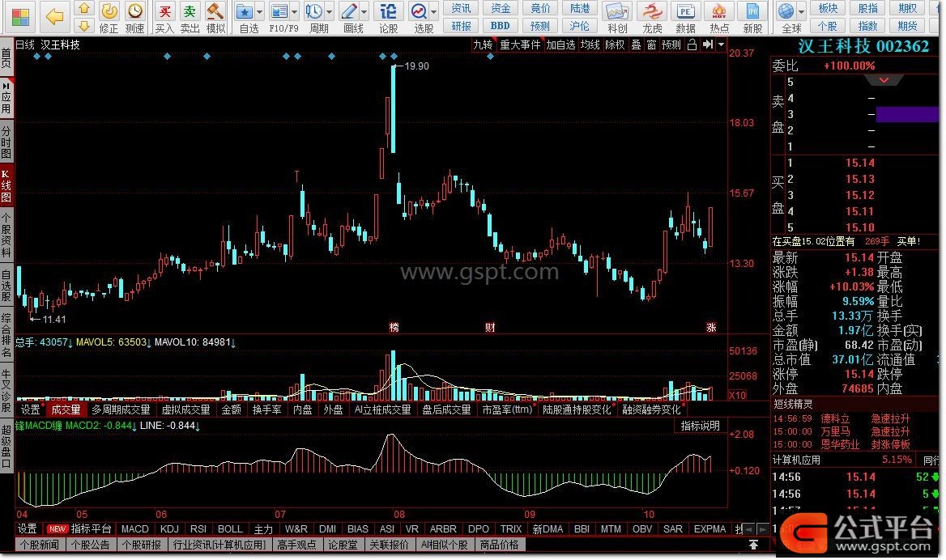Open the 分时图 intraday sidebar tab
The width and height of the screenshot is (946, 560).
(6, 142)
